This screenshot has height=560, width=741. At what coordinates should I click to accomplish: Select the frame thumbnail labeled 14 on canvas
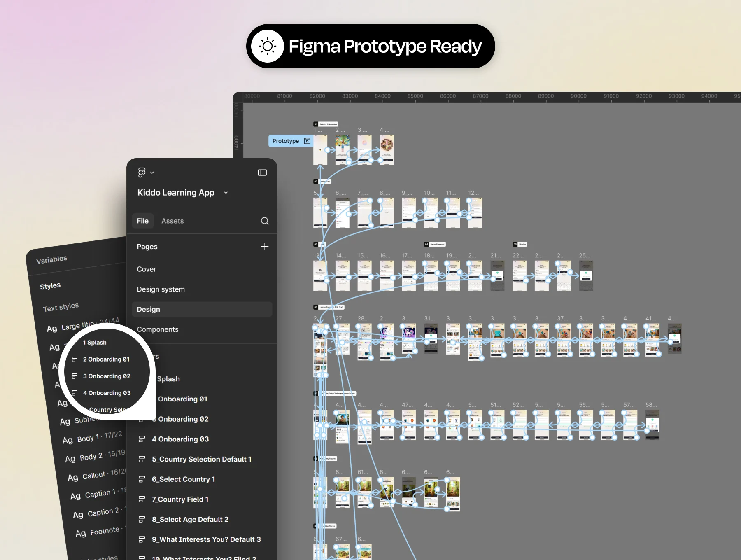(x=343, y=276)
